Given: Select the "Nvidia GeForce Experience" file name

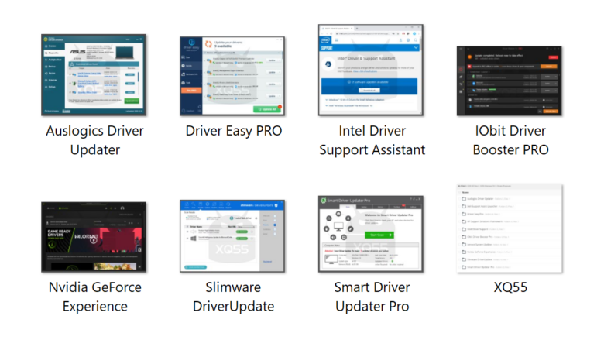Looking at the screenshot, I should tap(94, 297).
